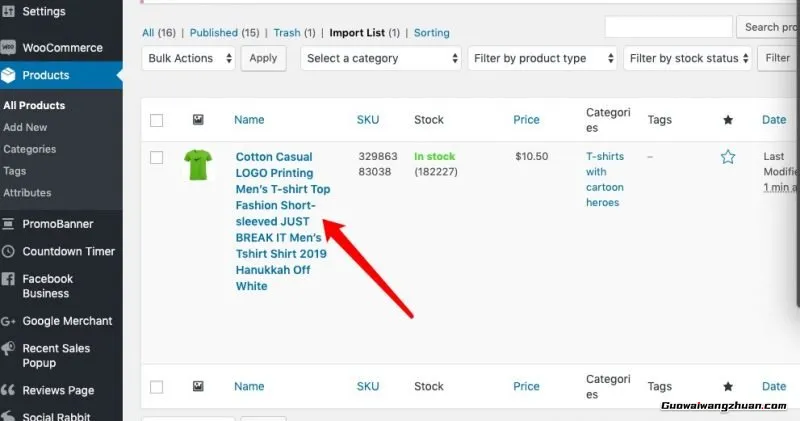Tick the select-all checkbox in table footer
The height and width of the screenshot is (421, 800).
tap(156, 386)
